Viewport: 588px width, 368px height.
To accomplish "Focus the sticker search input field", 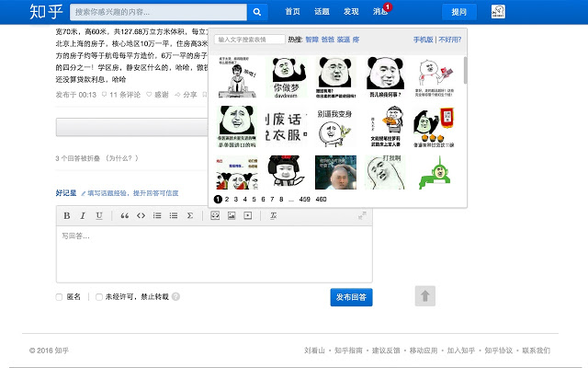I will pos(250,40).
